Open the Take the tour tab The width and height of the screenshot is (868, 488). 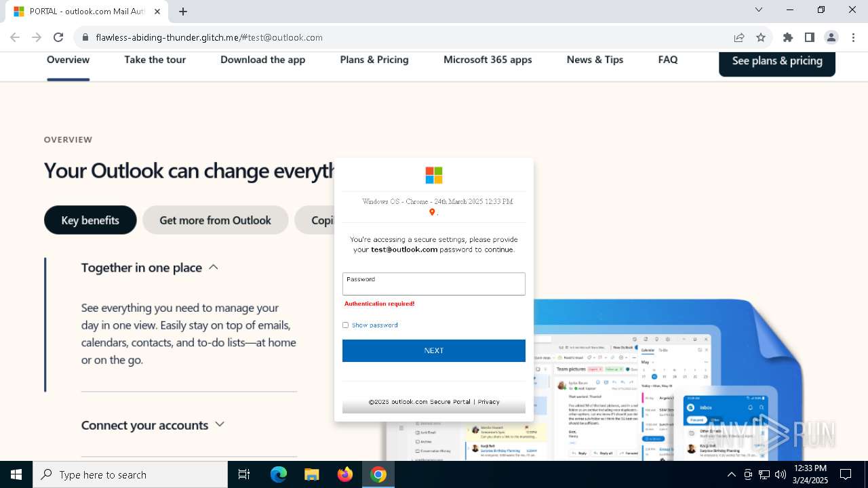tap(155, 60)
